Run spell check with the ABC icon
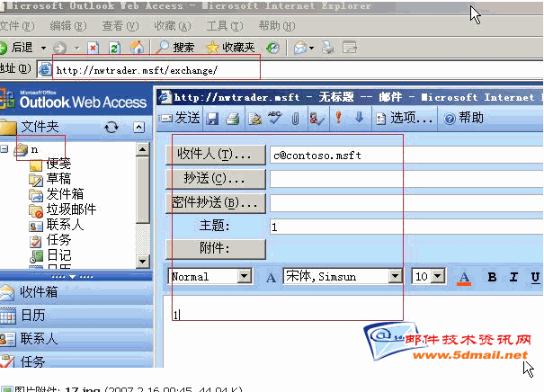This screenshot has width=544, height=392. click(274, 118)
